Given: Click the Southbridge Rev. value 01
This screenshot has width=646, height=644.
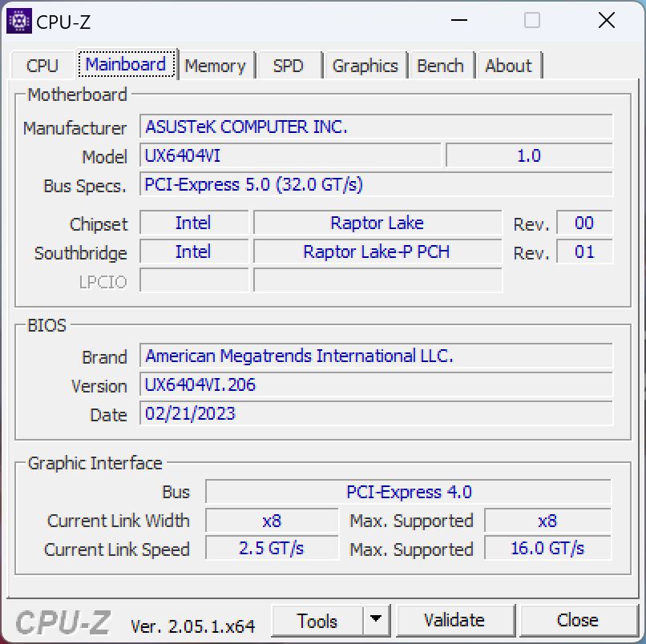Looking at the screenshot, I should click(x=584, y=252).
